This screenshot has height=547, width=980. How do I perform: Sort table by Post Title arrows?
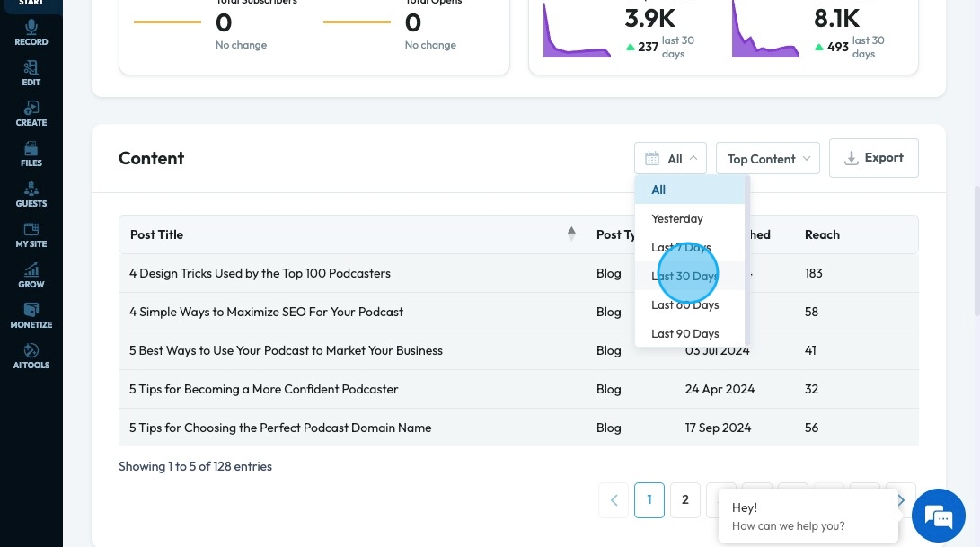[571, 234]
